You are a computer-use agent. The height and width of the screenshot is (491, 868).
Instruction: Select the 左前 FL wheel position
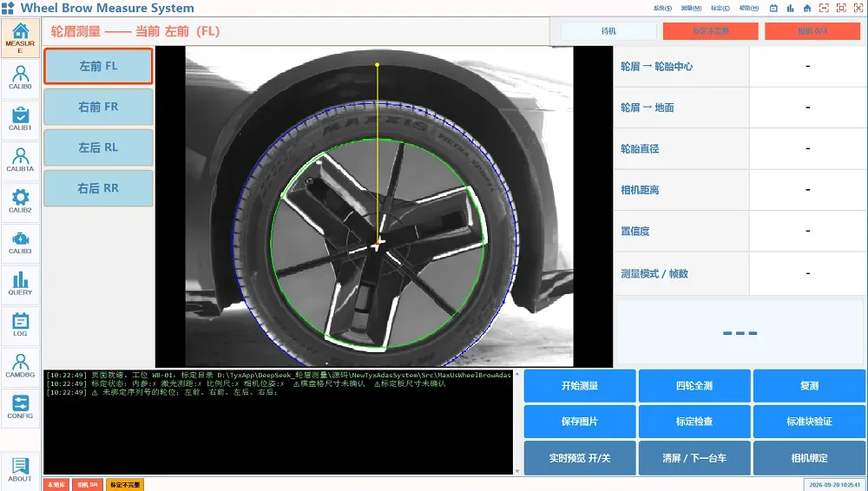click(x=99, y=66)
